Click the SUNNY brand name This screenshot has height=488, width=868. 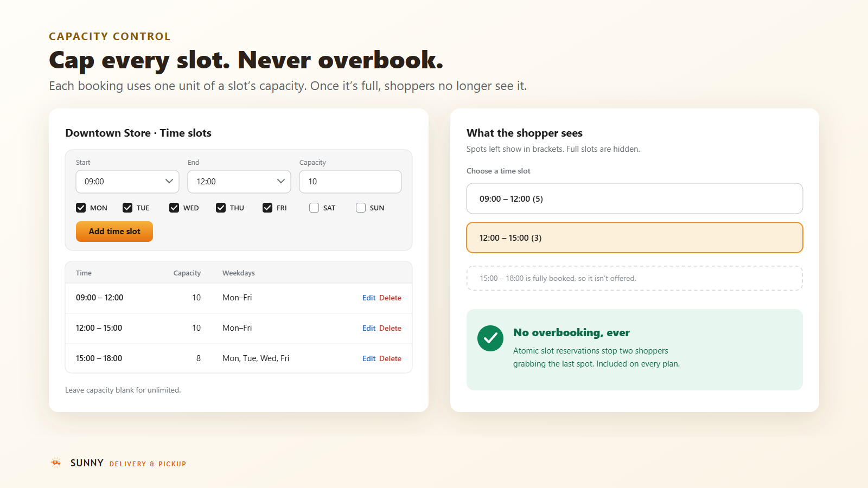tap(87, 463)
